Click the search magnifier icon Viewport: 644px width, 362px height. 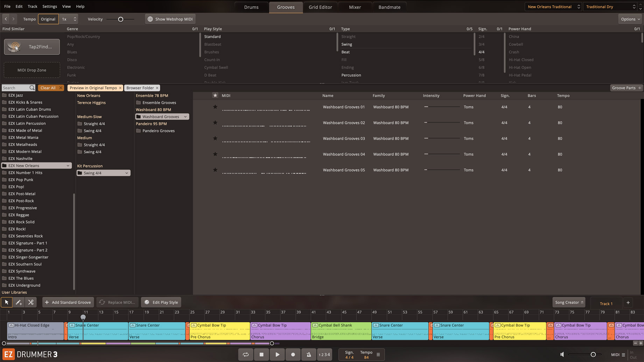[32, 88]
